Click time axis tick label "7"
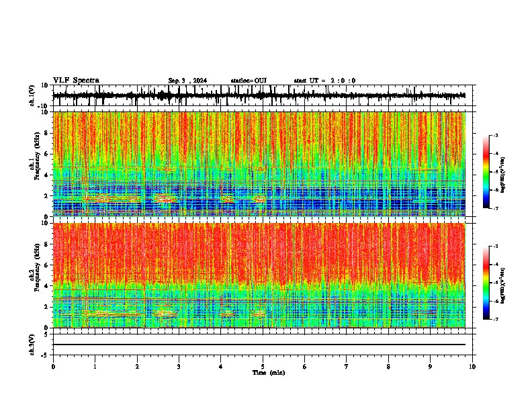 coord(347,367)
